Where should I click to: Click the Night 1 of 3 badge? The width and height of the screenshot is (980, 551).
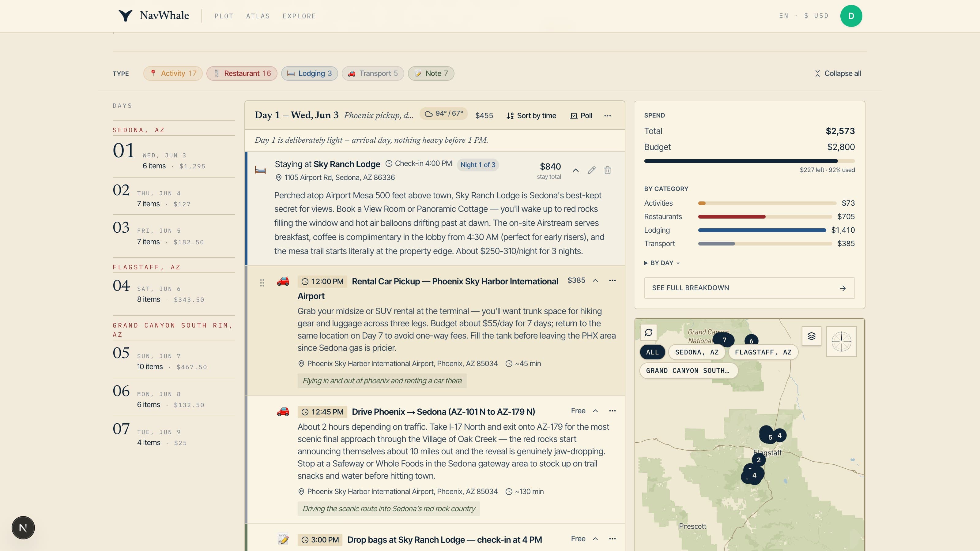click(x=478, y=165)
